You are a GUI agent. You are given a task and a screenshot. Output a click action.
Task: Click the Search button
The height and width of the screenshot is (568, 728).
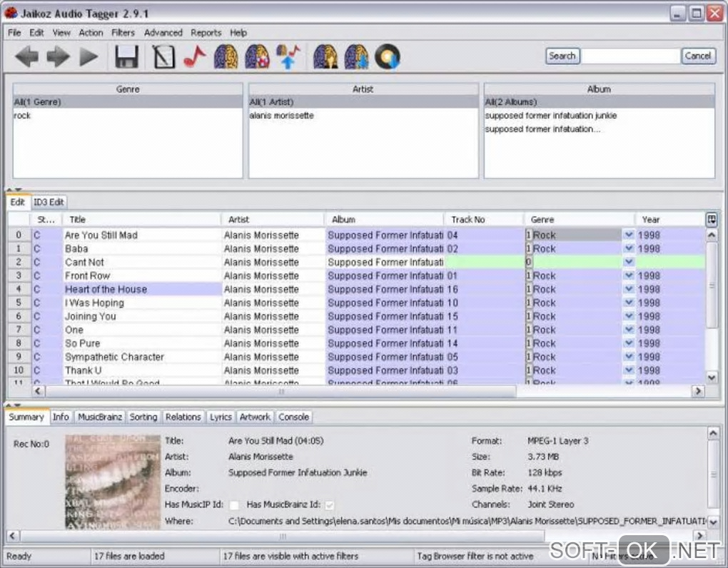click(x=562, y=56)
